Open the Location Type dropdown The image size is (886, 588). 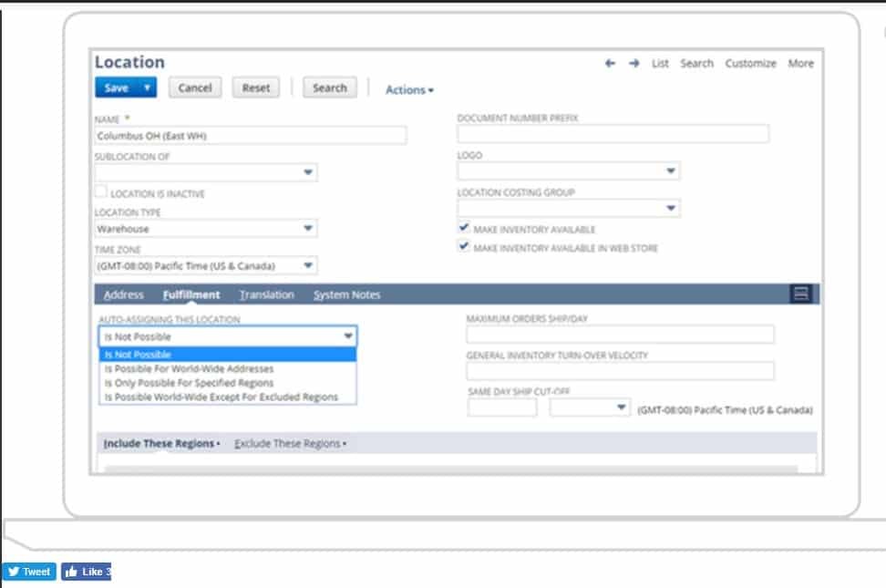tap(308, 229)
